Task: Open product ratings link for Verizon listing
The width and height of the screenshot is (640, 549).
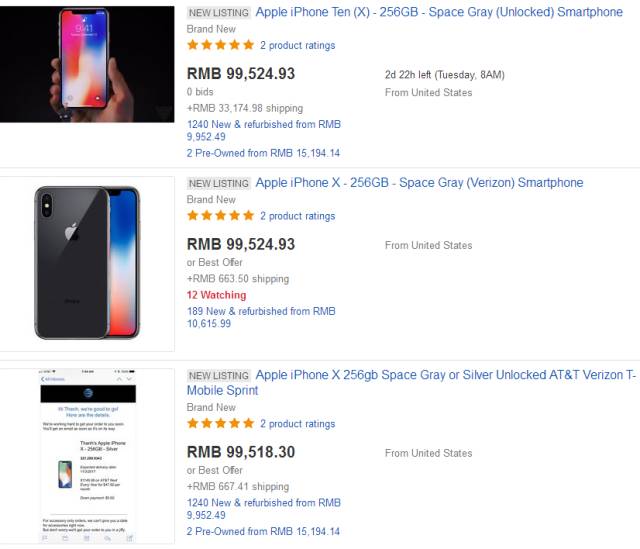Action: point(297,216)
